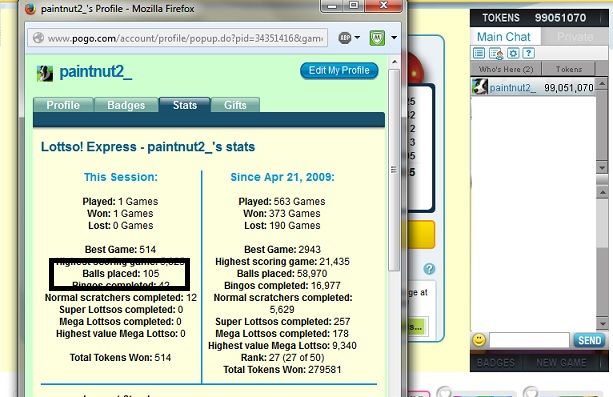This screenshot has width=613, height=397.
Task: Expand the shield add-on dropdown arrow
Action: tap(394, 38)
